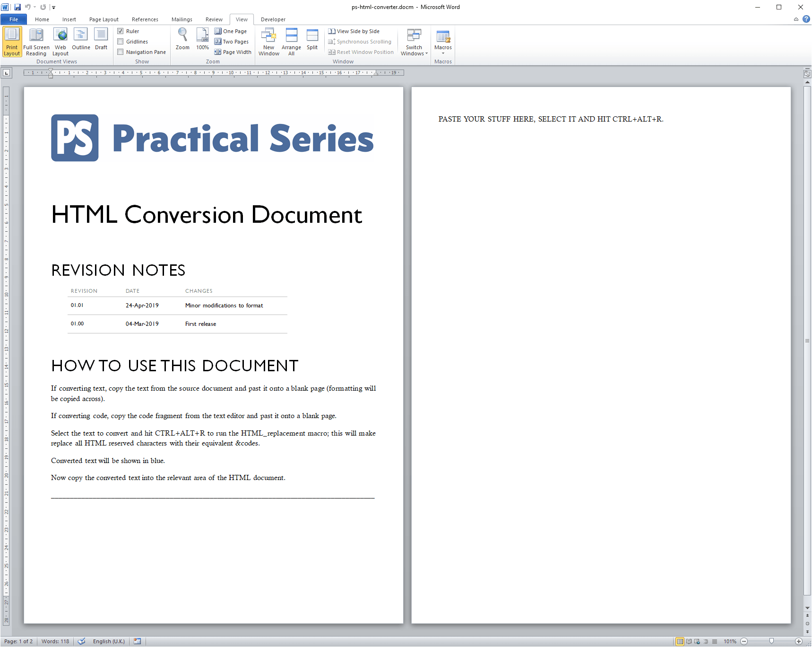The width and height of the screenshot is (812, 647).
Task: Select Draft view in status bar
Action: pyautogui.click(x=715, y=642)
